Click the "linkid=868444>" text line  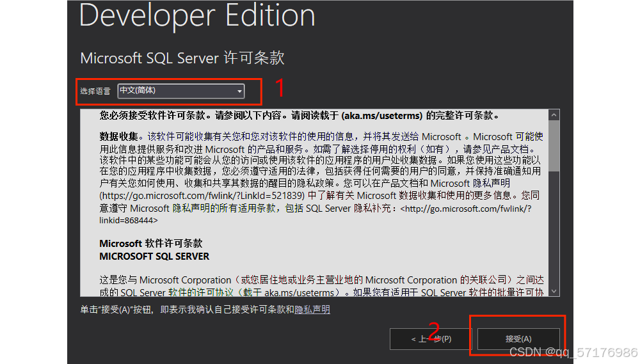(x=128, y=220)
